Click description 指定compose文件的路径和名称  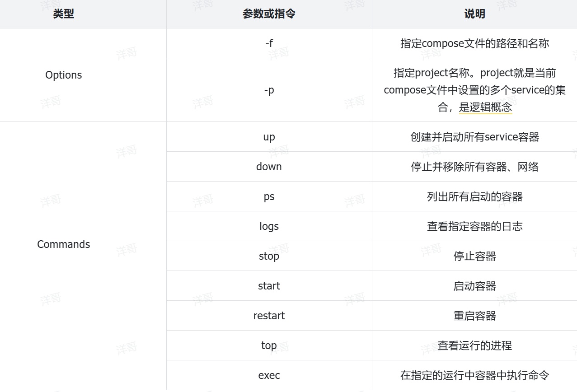(474, 43)
